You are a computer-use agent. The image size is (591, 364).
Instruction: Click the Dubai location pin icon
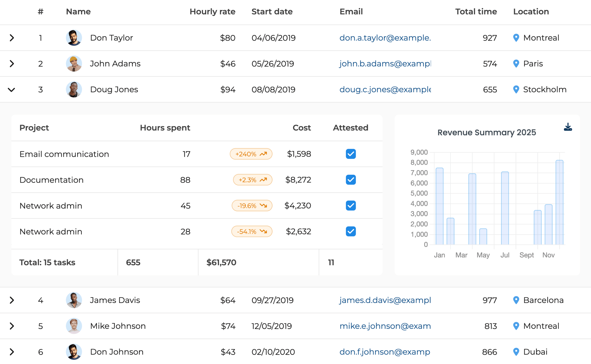[516, 352]
